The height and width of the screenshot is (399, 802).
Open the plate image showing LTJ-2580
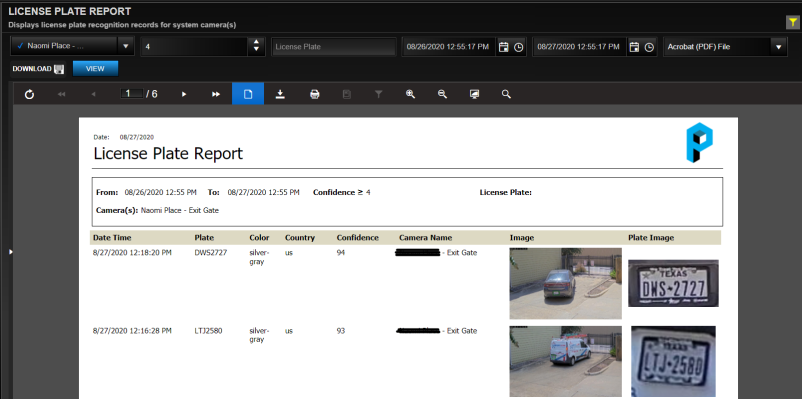pos(673,361)
